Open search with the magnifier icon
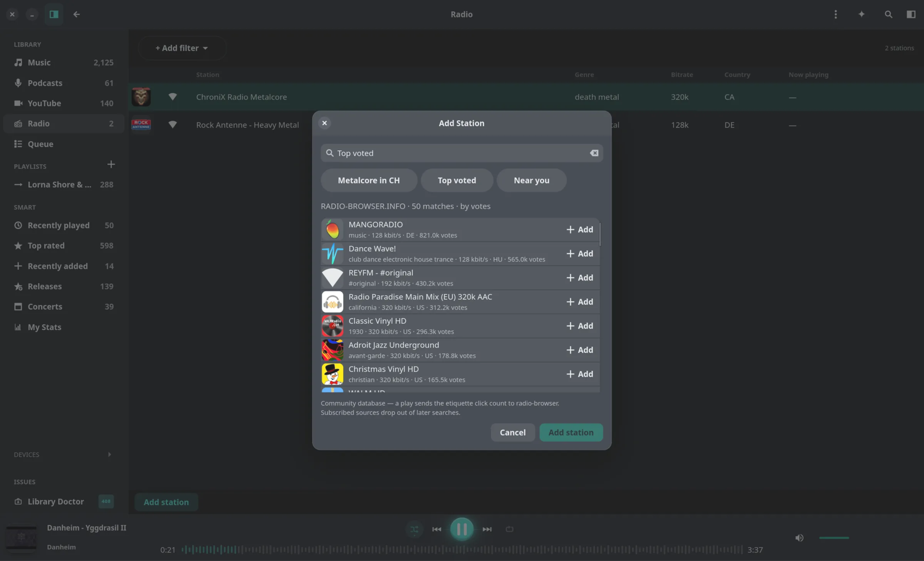 889,14
